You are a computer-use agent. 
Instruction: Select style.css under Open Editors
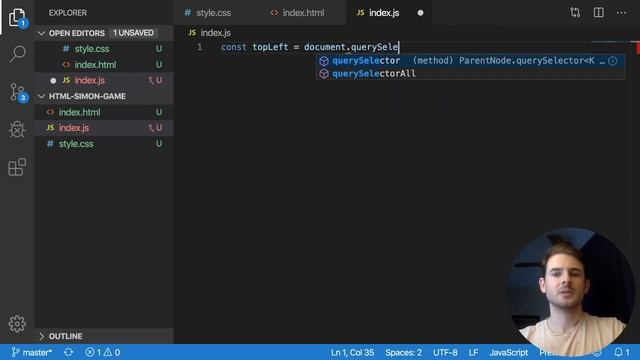click(104, 49)
